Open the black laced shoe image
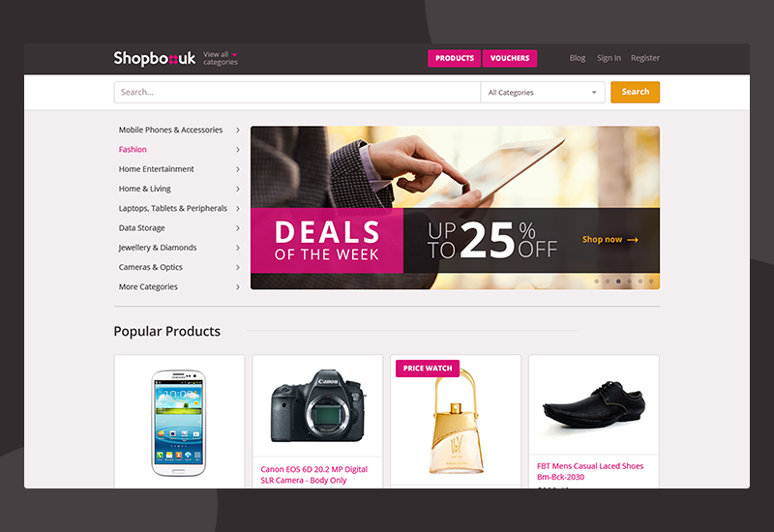774x532 pixels. (x=594, y=404)
